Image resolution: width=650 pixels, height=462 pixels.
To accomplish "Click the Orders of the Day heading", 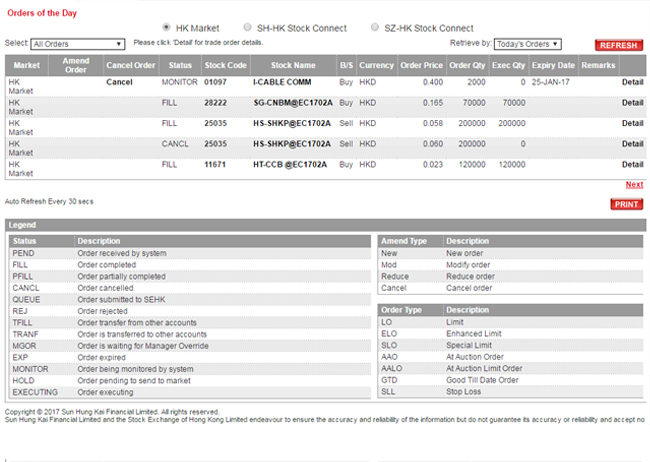I will click(x=42, y=13).
